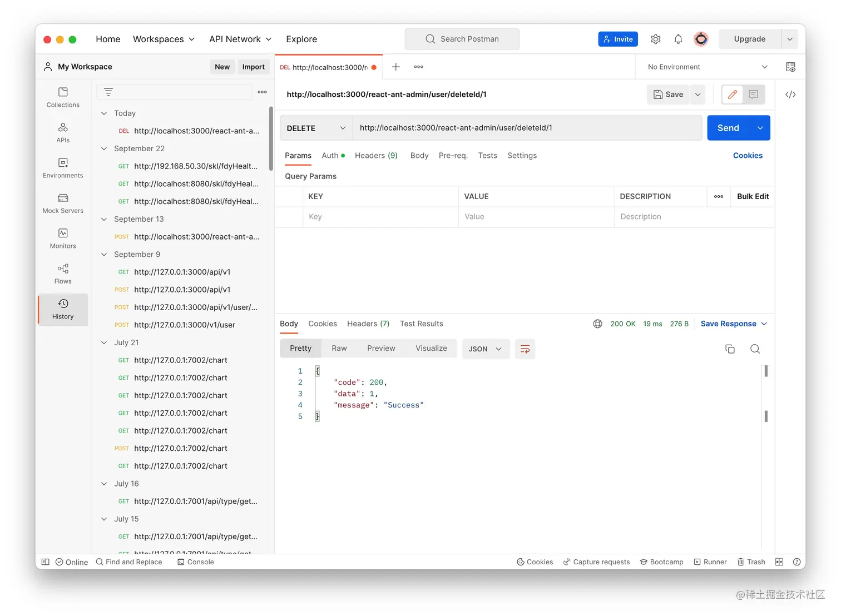
Task: Go to the Explore page
Action: (x=301, y=39)
